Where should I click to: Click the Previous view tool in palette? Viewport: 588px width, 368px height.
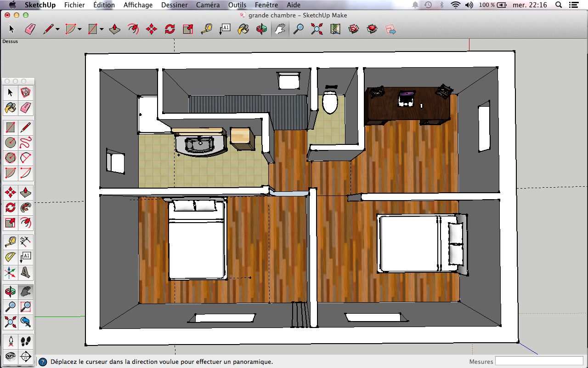[x=26, y=322]
